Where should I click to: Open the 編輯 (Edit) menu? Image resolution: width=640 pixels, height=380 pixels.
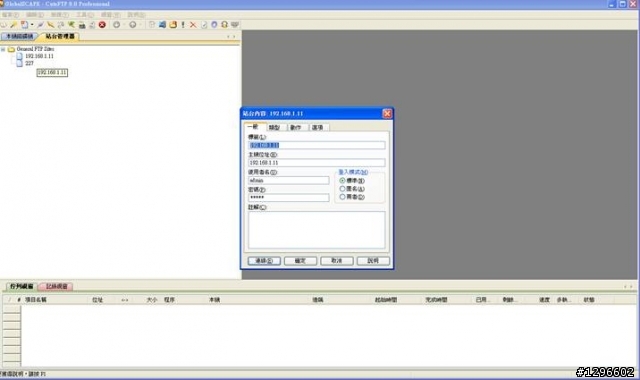pyautogui.click(x=35, y=15)
